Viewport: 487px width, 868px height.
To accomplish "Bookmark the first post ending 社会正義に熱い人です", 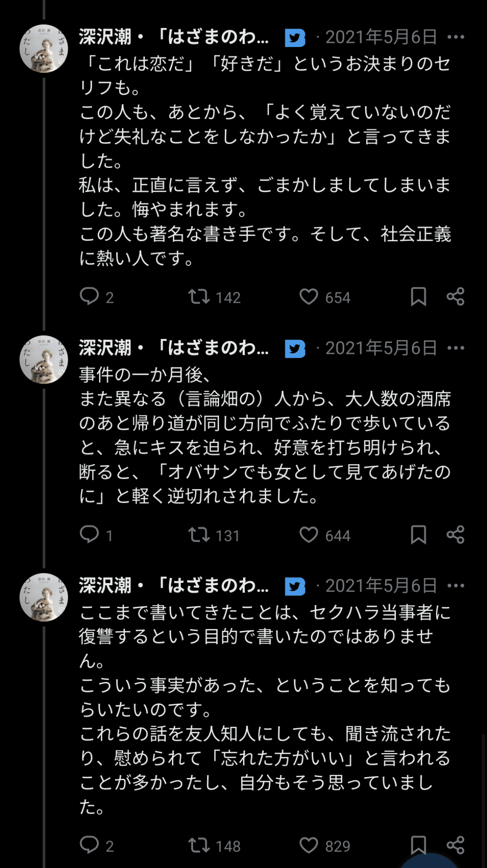I will pos(418,297).
